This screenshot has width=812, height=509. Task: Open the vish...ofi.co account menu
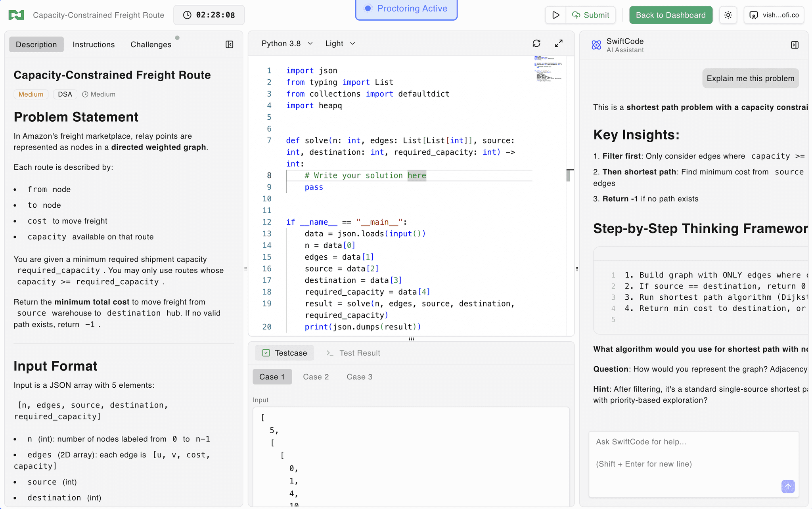pyautogui.click(x=774, y=15)
